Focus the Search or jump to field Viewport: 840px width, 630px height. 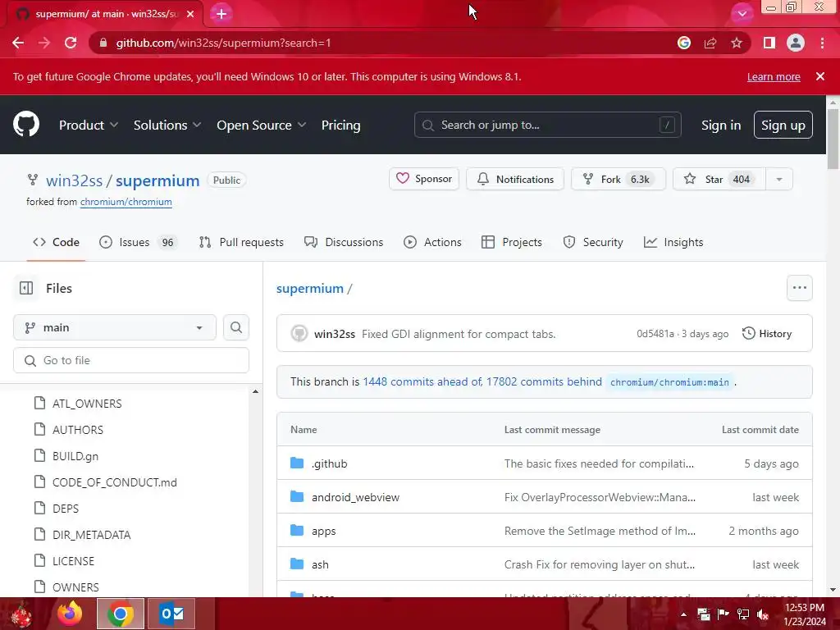547,125
